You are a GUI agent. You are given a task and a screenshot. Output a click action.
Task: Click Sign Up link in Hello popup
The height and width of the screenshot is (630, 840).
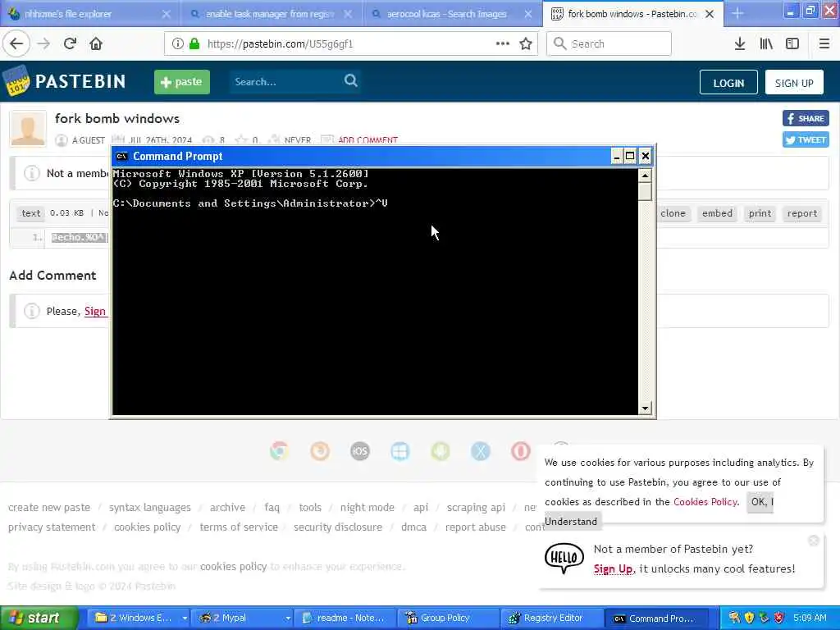click(x=613, y=569)
